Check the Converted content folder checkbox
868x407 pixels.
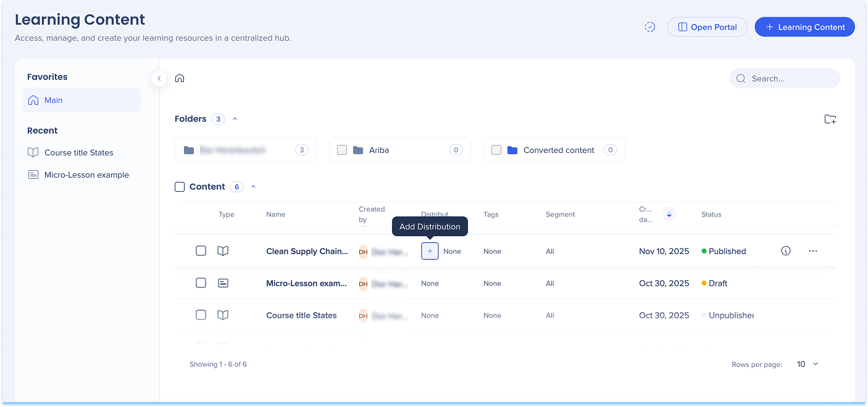pos(496,150)
